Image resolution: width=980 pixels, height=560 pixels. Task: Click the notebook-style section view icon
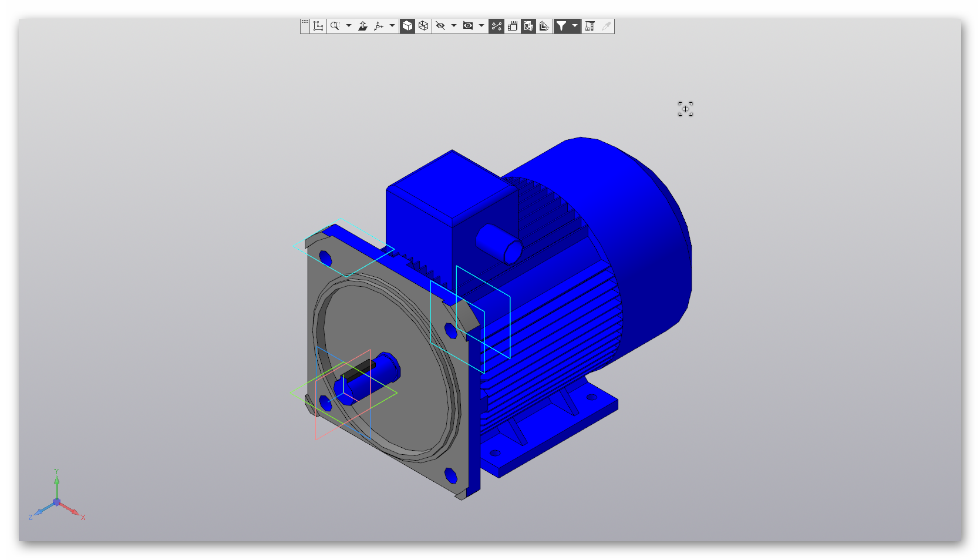(x=513, y=26)
